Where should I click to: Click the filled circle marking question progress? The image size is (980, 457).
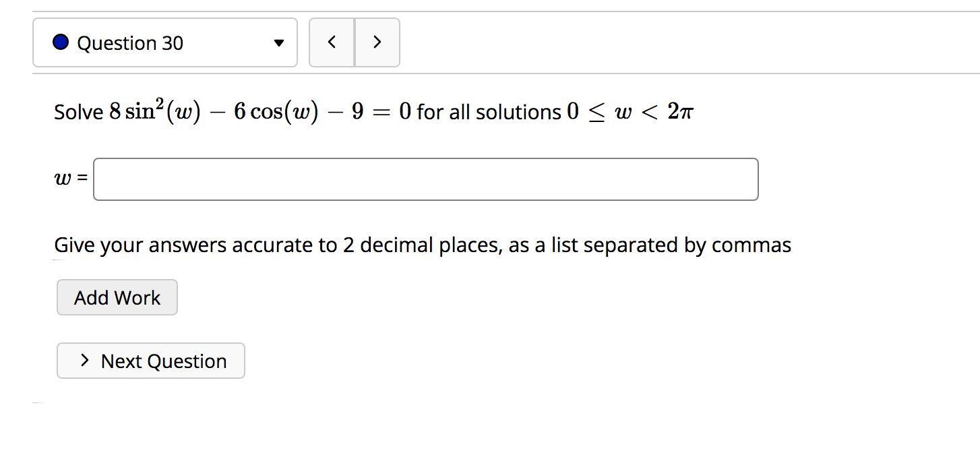tap(60, 42)
